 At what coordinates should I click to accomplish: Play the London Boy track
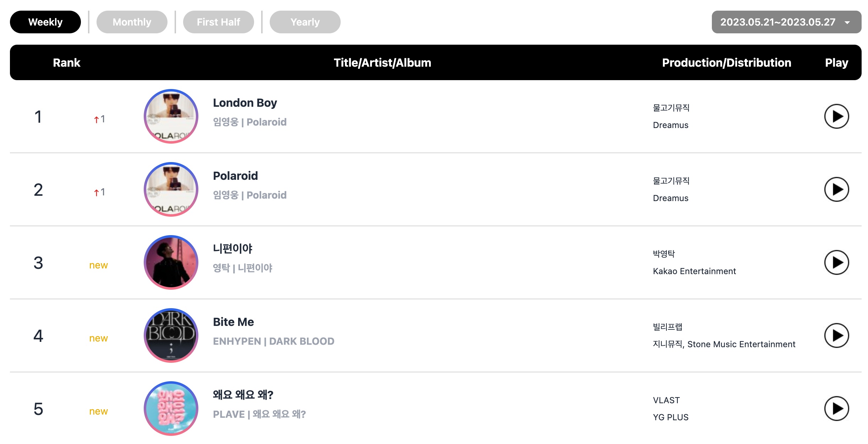tap(836, 116)
